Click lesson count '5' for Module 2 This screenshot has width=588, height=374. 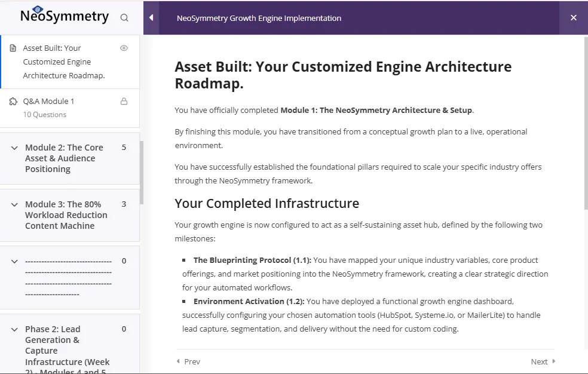click(x=124, y=148)
